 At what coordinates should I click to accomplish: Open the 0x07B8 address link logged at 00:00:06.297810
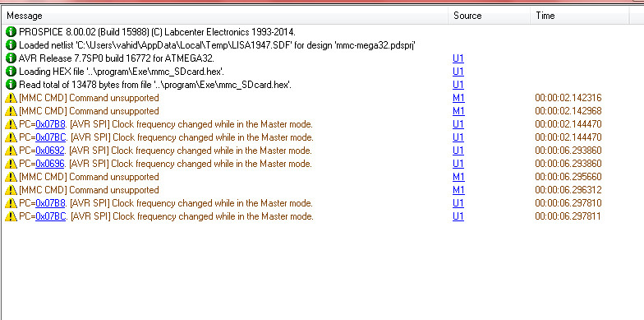[50, 203]
